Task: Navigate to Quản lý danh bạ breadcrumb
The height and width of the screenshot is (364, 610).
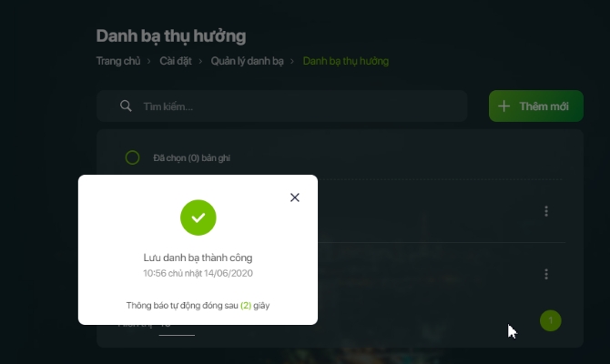Action: pyautogui.click(x=247, y=61)
